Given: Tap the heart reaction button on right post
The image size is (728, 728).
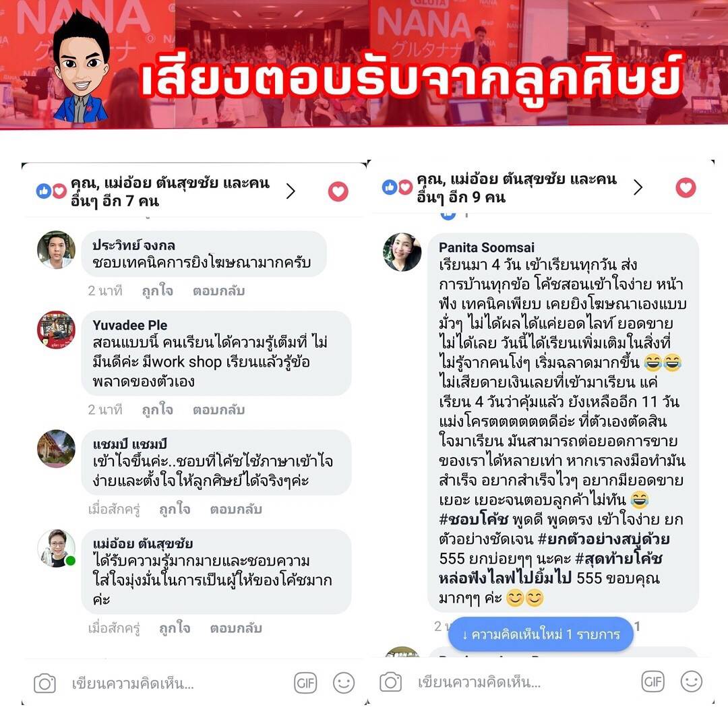Looking at the screenshot, I should tap(686, 187).
